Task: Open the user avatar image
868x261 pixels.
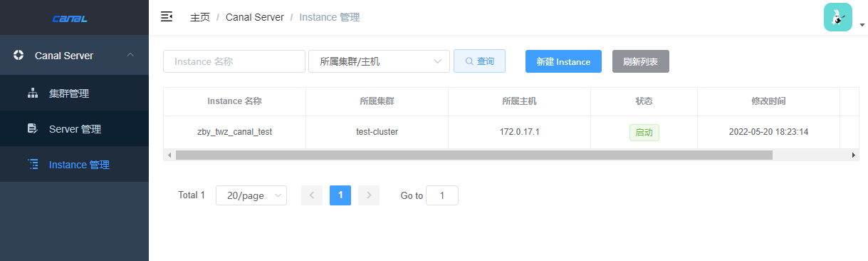Action: click(838, 17)
